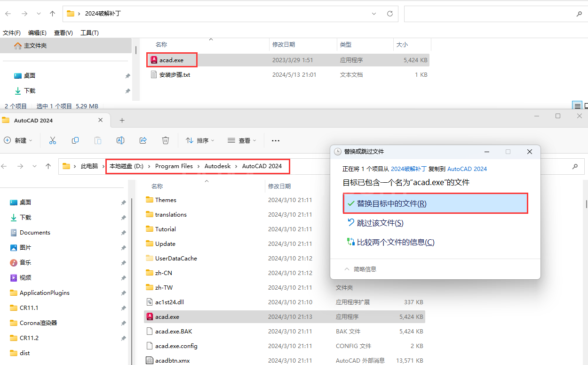
Task: Open recent locations dropdown in AutoCAD 2024 window
Action: coord(34,166)
